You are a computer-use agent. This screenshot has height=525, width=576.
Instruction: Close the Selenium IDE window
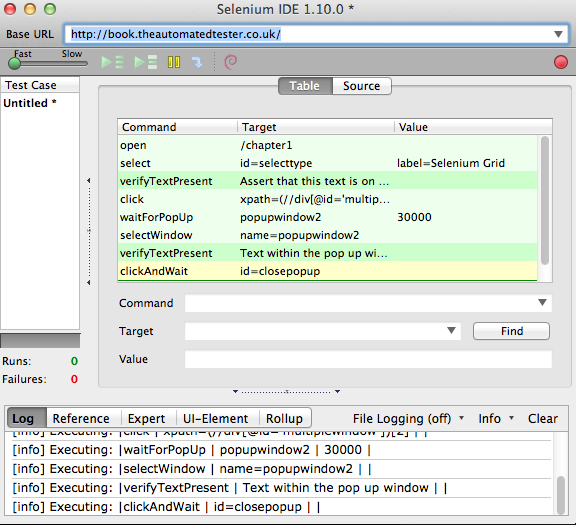10,9
